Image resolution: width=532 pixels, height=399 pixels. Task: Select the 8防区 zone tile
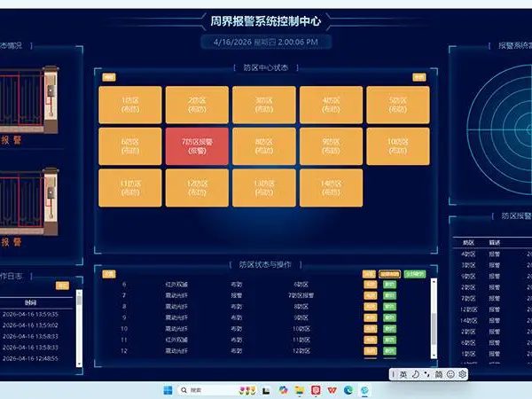pyautogui.click(x=264, y=146)
